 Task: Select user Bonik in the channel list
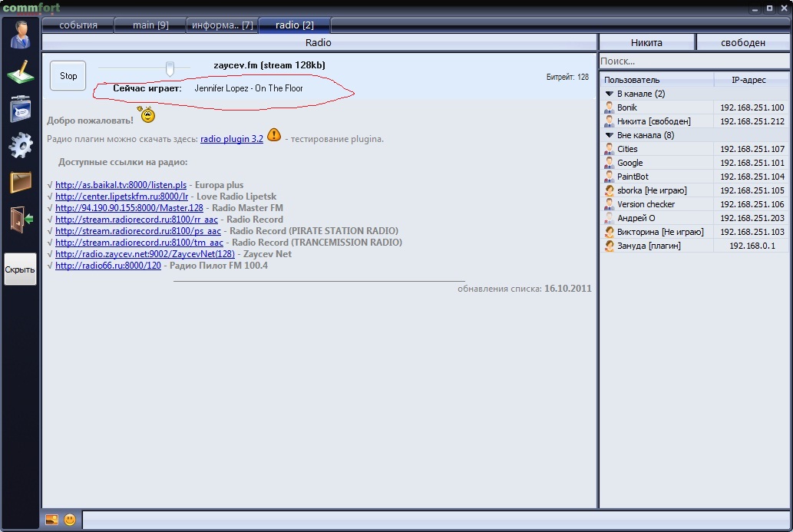tap(626, 107)
